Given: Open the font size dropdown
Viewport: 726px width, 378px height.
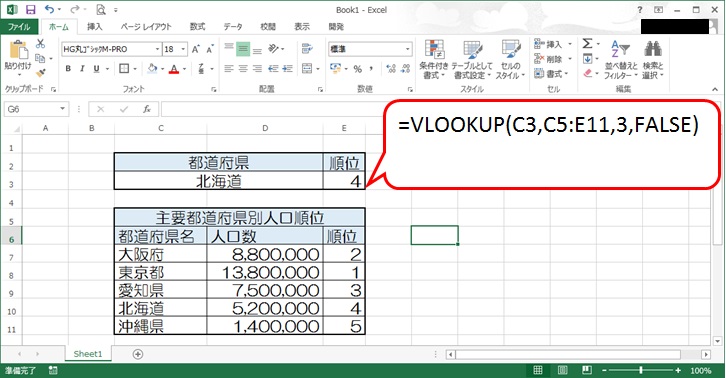Looking at the screenshot, I should (x=183, y=49).
